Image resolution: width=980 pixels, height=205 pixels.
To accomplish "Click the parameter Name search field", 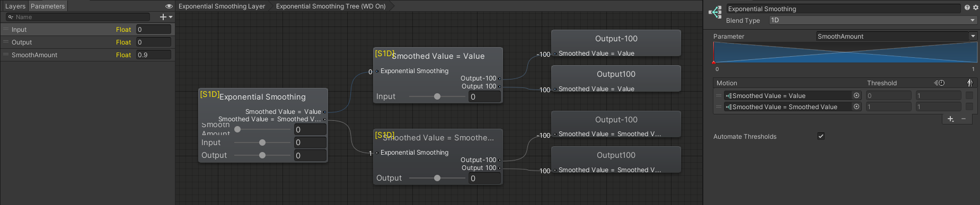I will 78,17.
